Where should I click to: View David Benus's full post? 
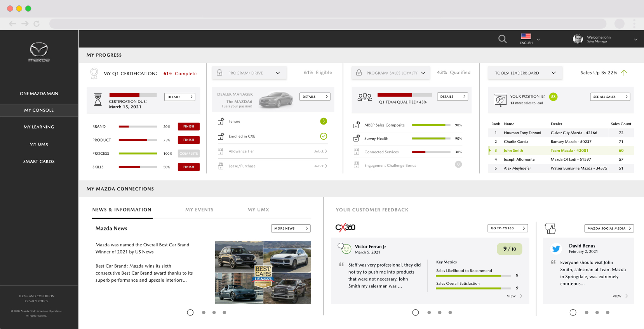(x=620, y=296)
